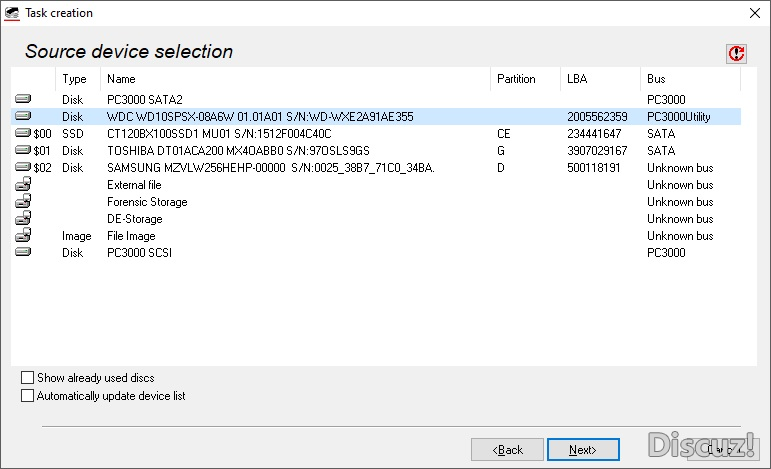This screenshot has height=469, width=771.
Task: Click partition cell D
Action: (501, 168)
